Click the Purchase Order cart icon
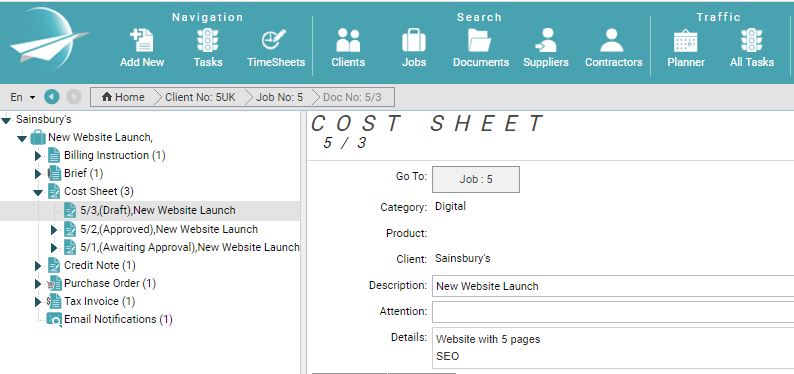Viewport: 794px width, 374px height. pyautogui.click(x=54, y=283)
